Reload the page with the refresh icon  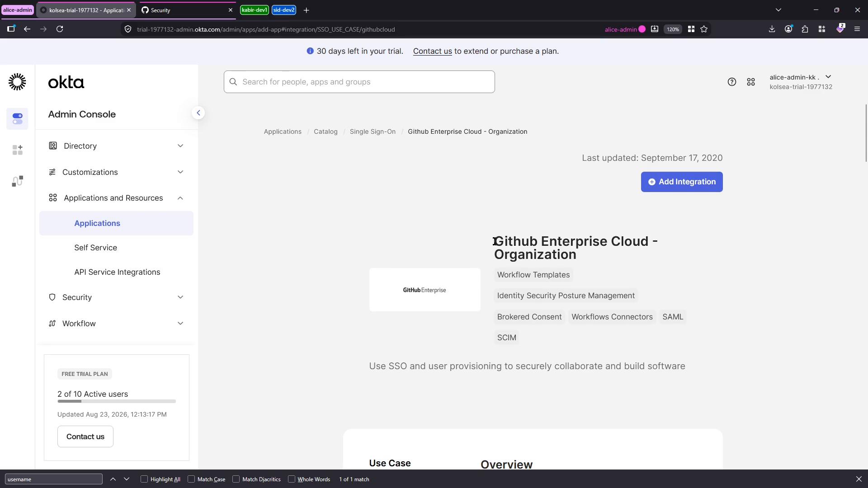pyautogui.click(x=60, y=29)
